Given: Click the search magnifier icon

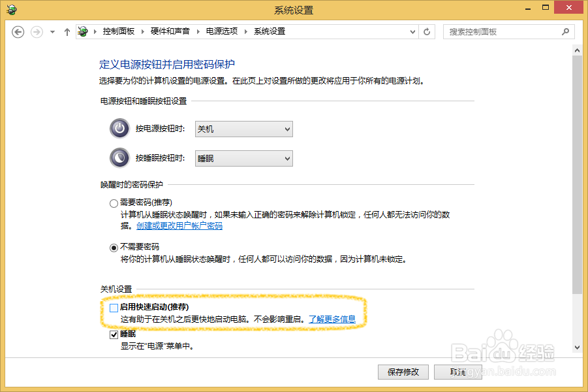Looking at the screenshot, I should (566, 31).
